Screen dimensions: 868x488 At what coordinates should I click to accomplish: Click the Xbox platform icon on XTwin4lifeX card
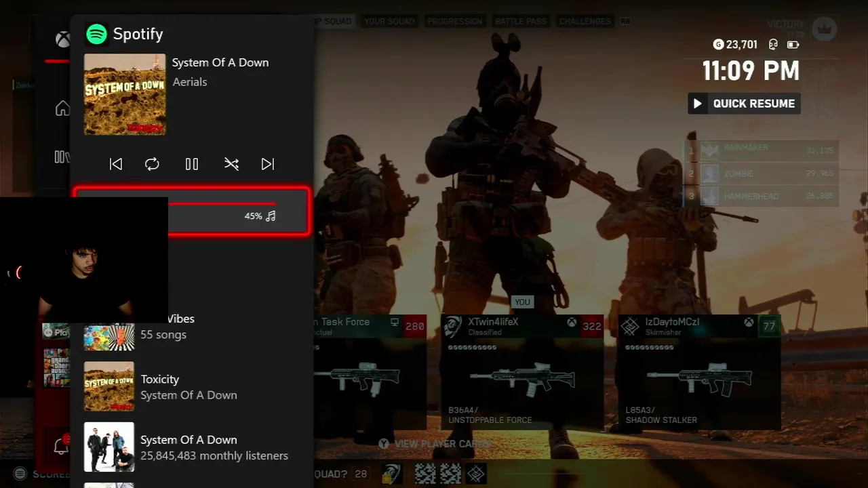point(572,323)
